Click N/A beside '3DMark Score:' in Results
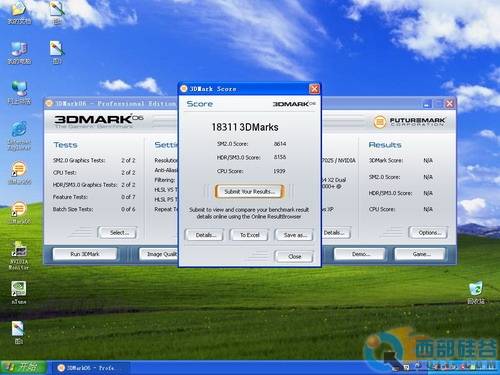The height and width of the screenshot is (375, 500). (x=428, y=161)
